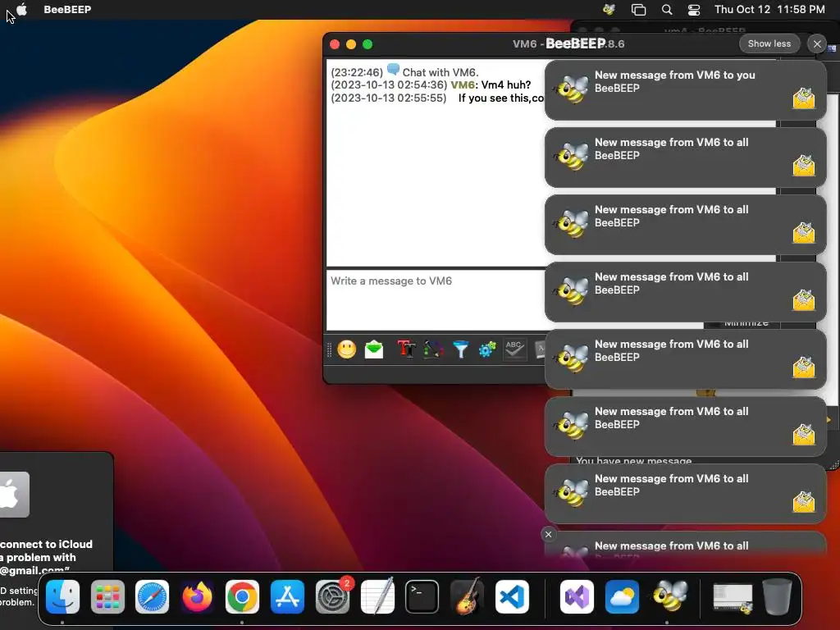
Task: Clear all notifications with top X button
Action: pyautogui.click(x=817, y=44)
